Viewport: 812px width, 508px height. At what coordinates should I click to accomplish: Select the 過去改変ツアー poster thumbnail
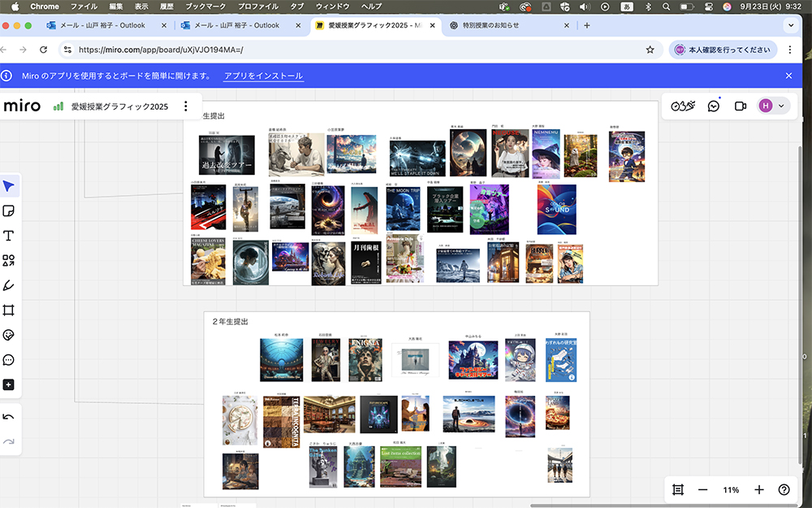click(227, 155)
